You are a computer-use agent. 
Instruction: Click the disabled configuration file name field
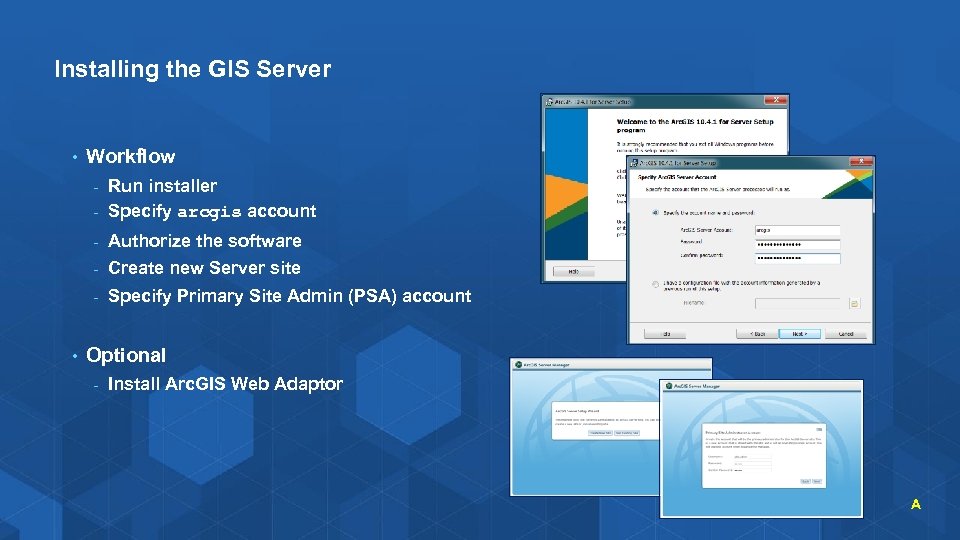pos(797,303)
